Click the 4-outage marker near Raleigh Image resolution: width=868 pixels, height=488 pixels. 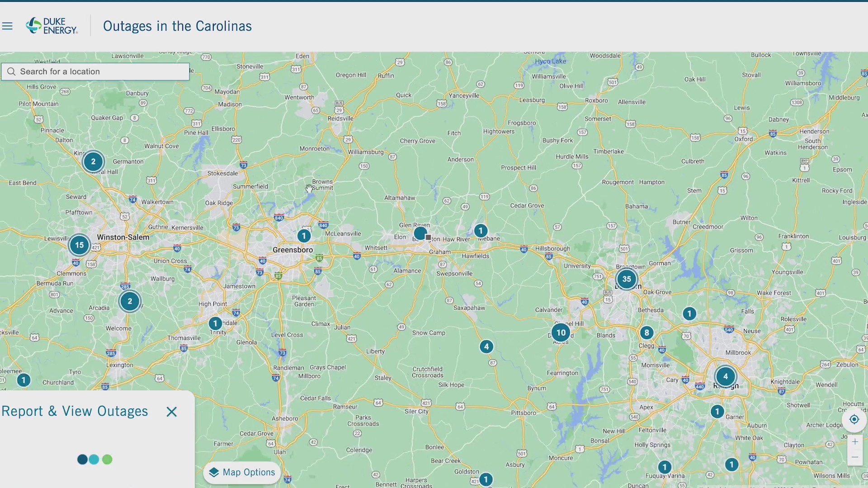point(725,376)
